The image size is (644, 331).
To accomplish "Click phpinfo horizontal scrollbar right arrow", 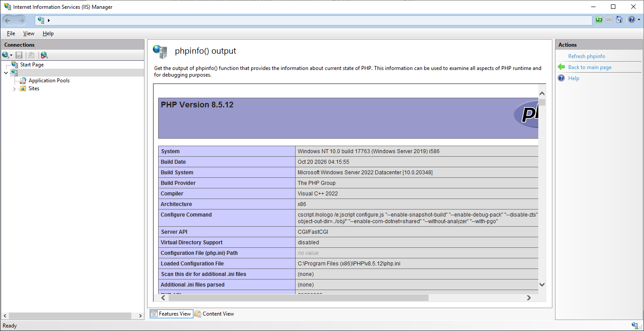I will [x=529, y=298].
